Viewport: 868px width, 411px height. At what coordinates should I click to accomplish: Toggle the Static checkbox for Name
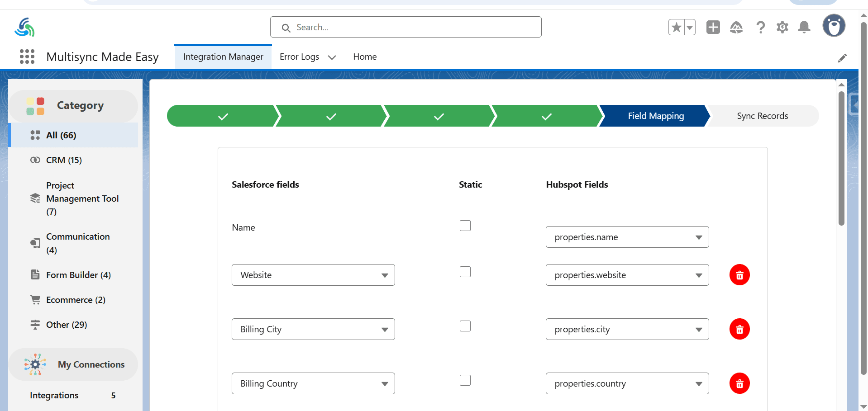(465, 226)
